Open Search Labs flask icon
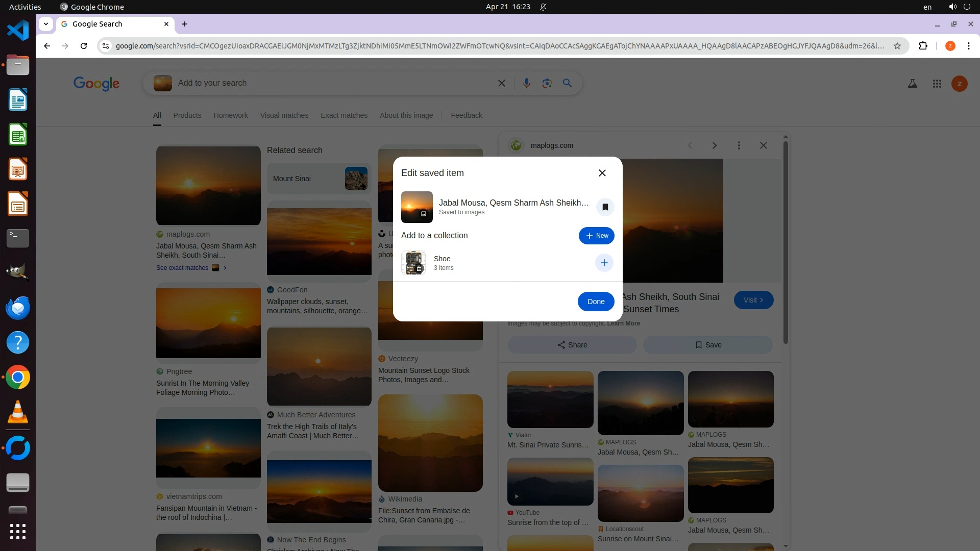Image resolution: width=980 pixels, height=551 pixels. pos(912,84)
